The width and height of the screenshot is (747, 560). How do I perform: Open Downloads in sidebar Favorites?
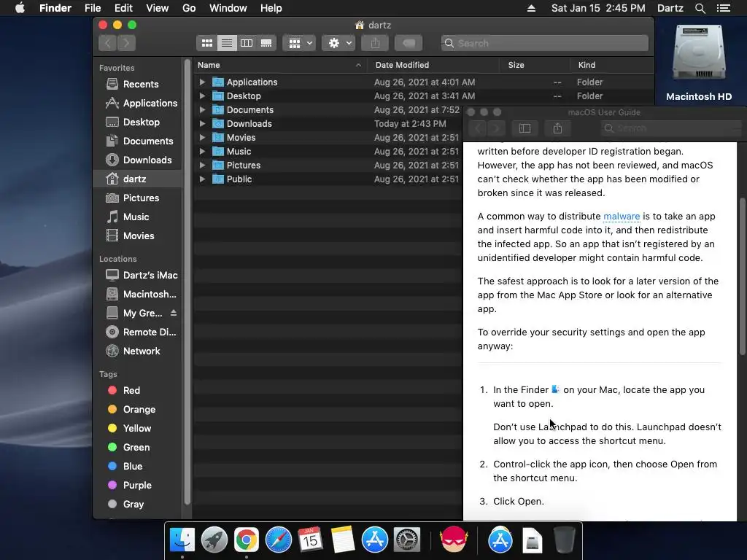coord(138,160)
